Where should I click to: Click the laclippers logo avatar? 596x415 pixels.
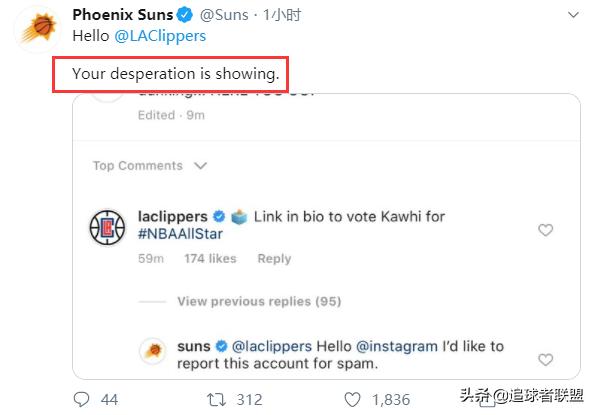107,227
